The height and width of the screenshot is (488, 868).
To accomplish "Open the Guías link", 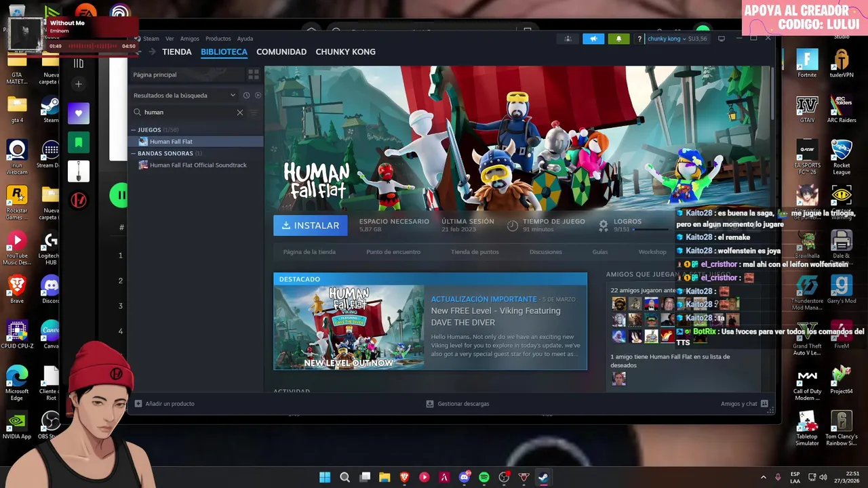I will pyautogui.click(x=600, y=252).
